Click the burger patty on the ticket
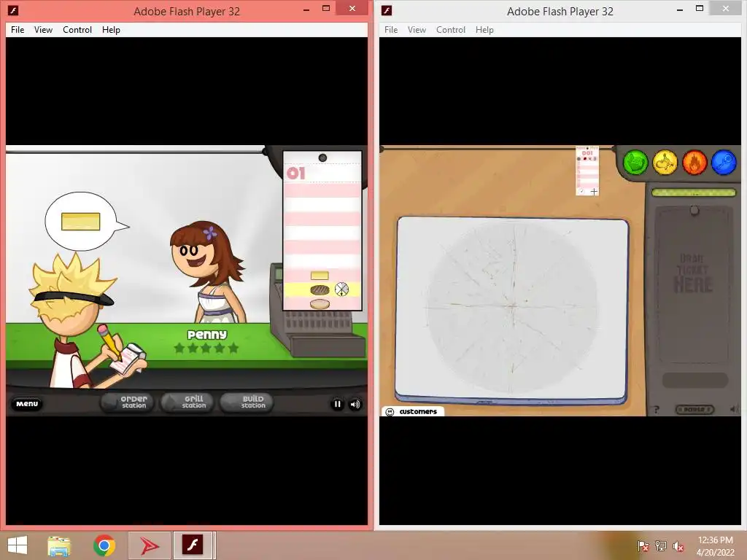This screenshot has height=560, width=747. 320,289
